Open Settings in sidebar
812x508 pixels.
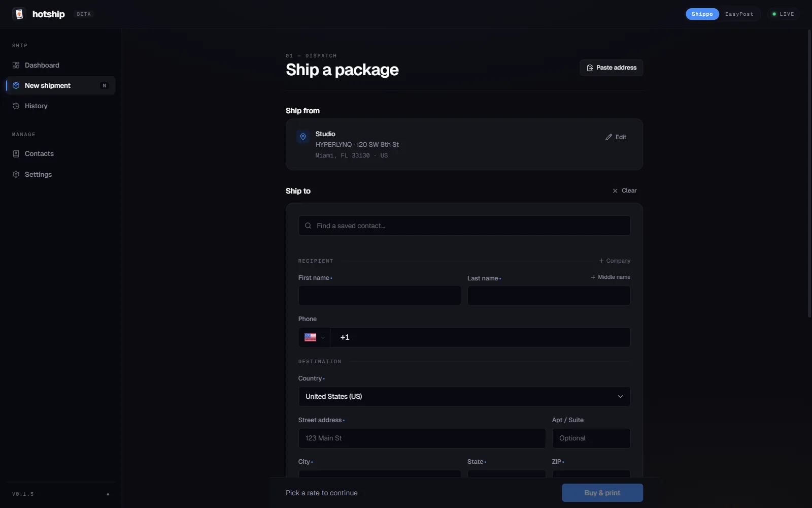(x=61, y=174)
